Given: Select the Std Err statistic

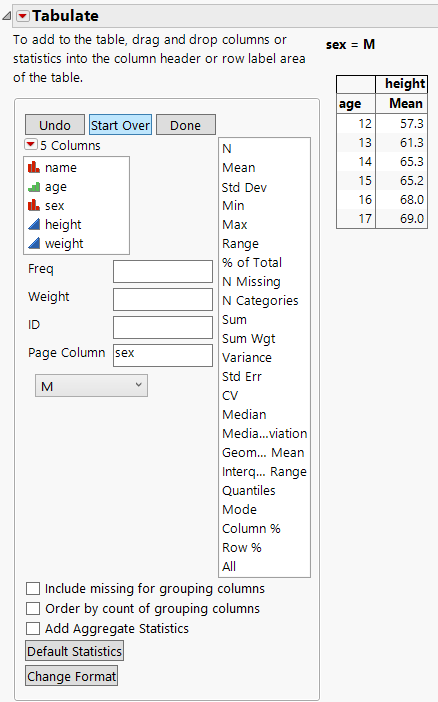Looking at the screenshot, I should click(241, 377).
